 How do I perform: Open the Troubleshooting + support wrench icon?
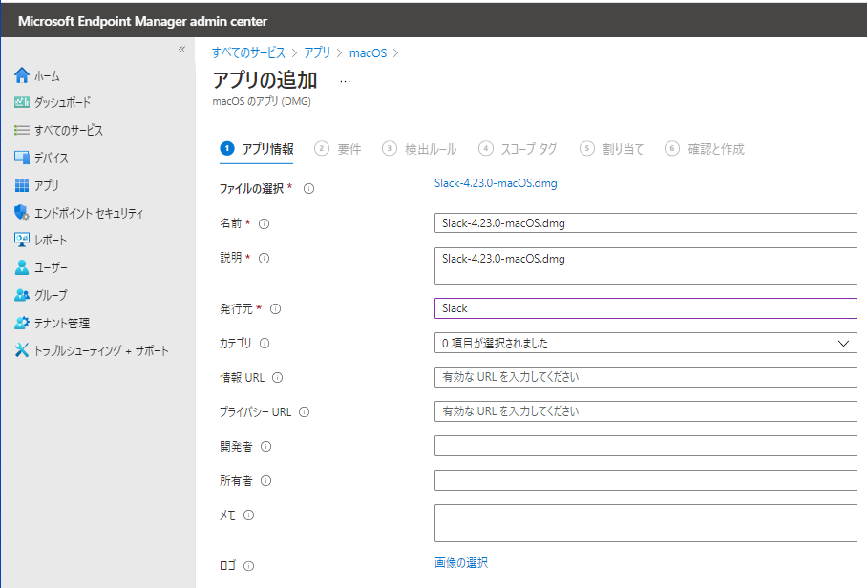(22, 350)
